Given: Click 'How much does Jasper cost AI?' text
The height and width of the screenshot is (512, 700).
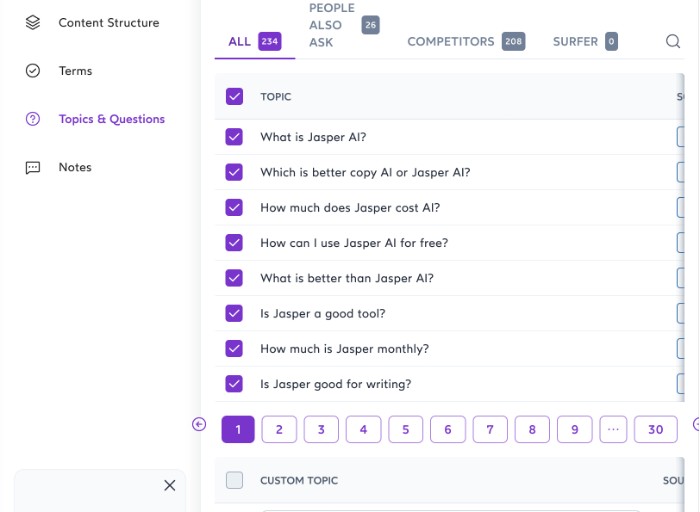Looking at the screenshot, I should point(350,208).
